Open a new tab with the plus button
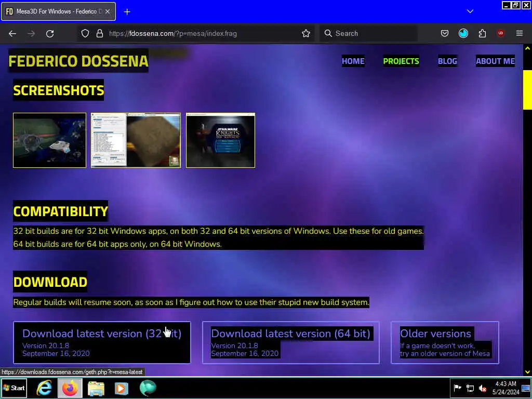The width and height of the screenshot is (532, 399). coord(127,12)
